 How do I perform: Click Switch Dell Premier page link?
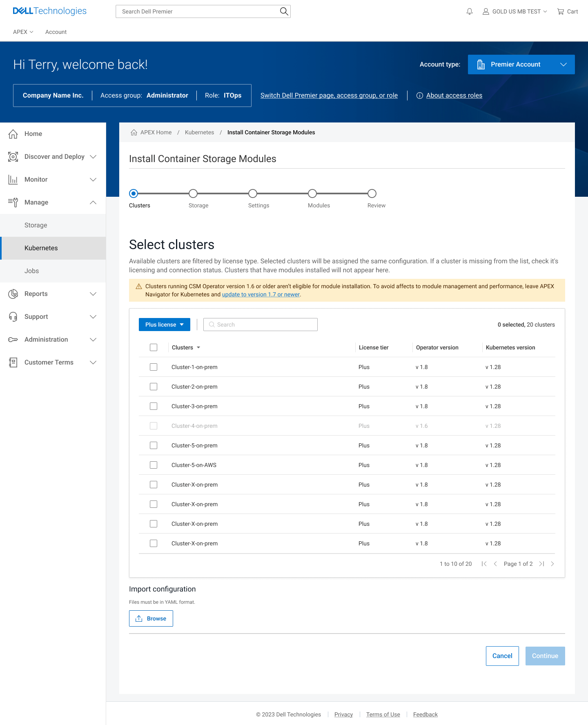tap(329, 96)
